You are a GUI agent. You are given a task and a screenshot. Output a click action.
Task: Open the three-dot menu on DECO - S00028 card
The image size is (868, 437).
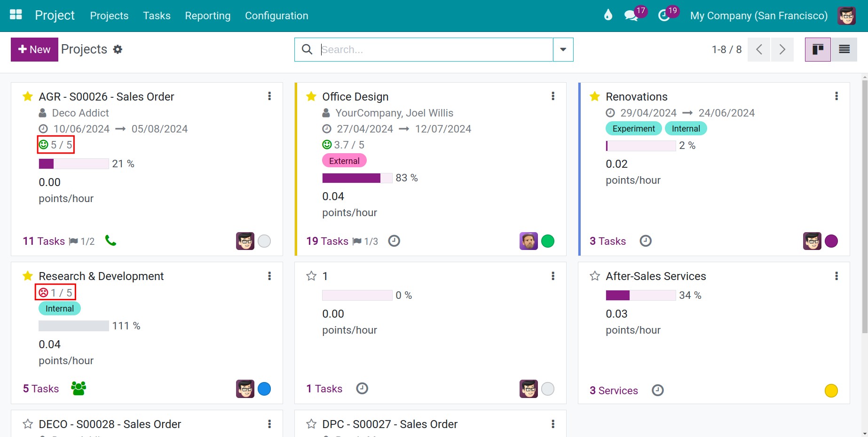point(269,424)
